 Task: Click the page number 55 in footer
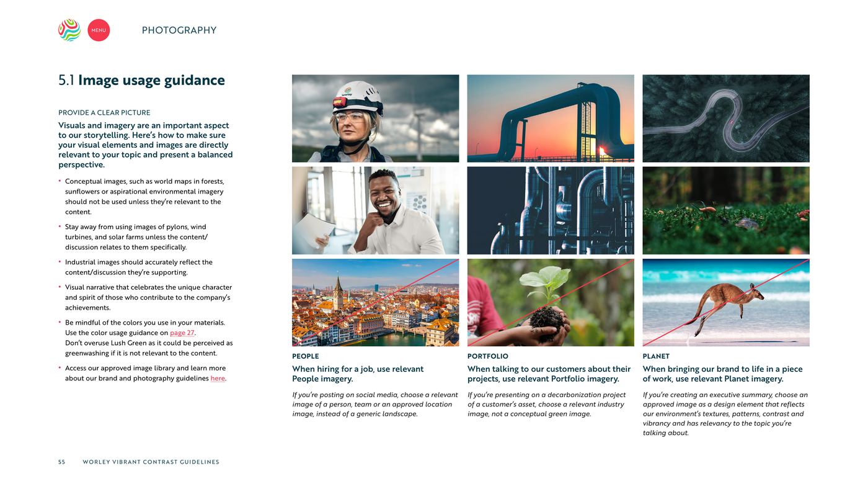coord(61,462)
